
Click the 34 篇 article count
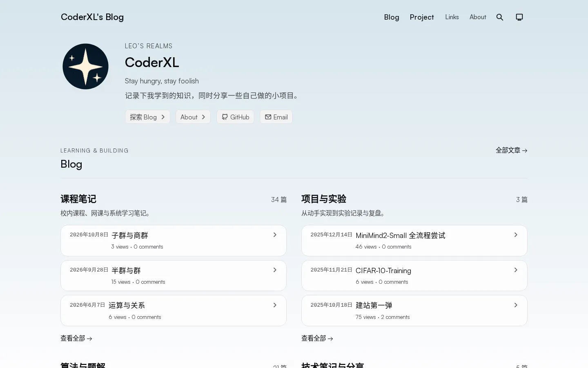coord(279,200)
